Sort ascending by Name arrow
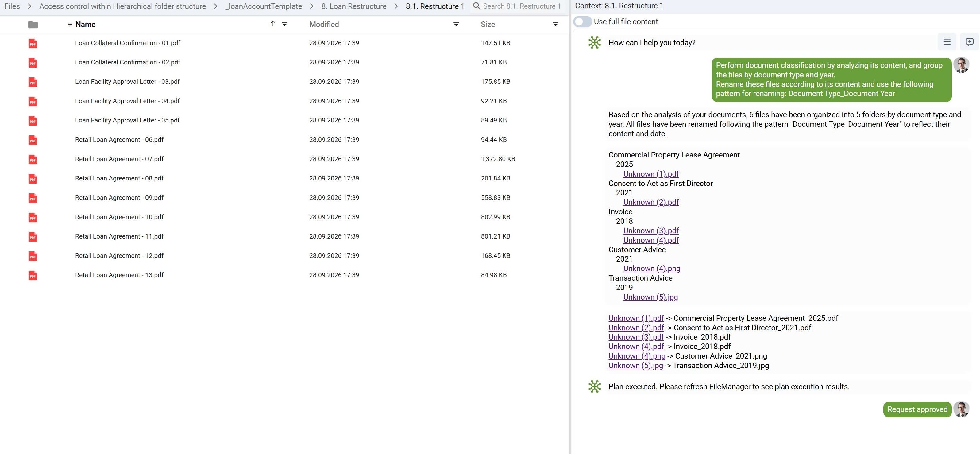 (x=272, y=24)
